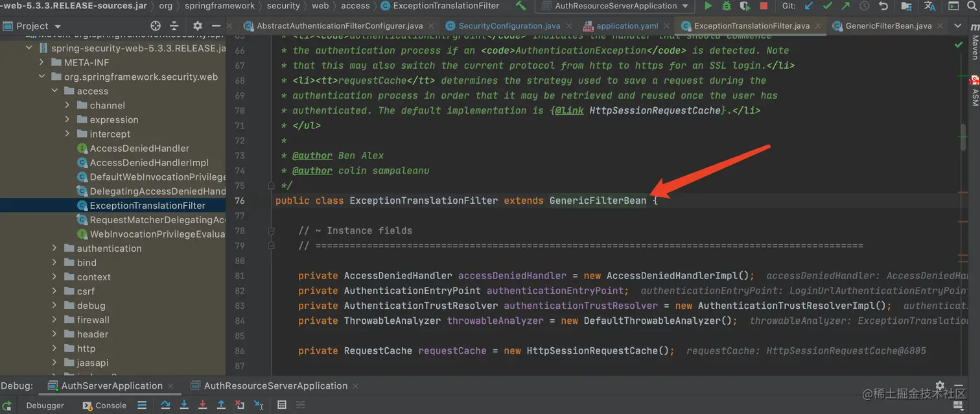Click Step Out debug icon
The height and width of the screenshot is (414, 980).
(221, 405)
